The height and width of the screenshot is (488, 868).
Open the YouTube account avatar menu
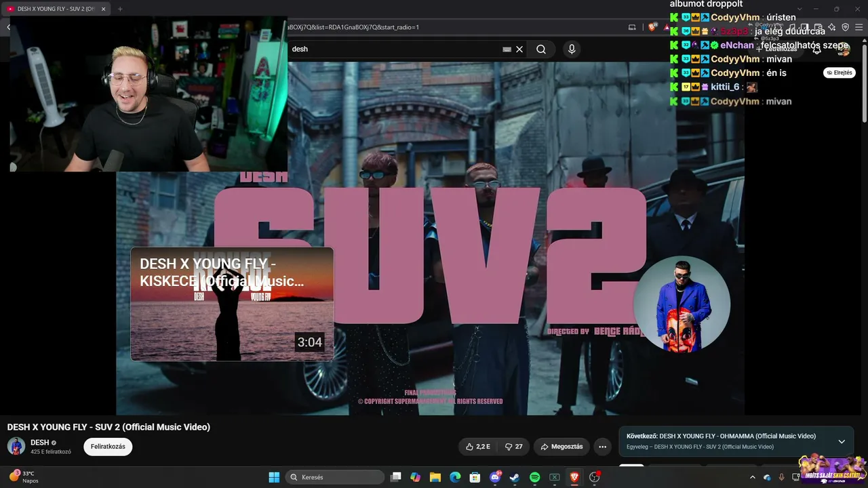pyautogui.click(x=844, y=49)
